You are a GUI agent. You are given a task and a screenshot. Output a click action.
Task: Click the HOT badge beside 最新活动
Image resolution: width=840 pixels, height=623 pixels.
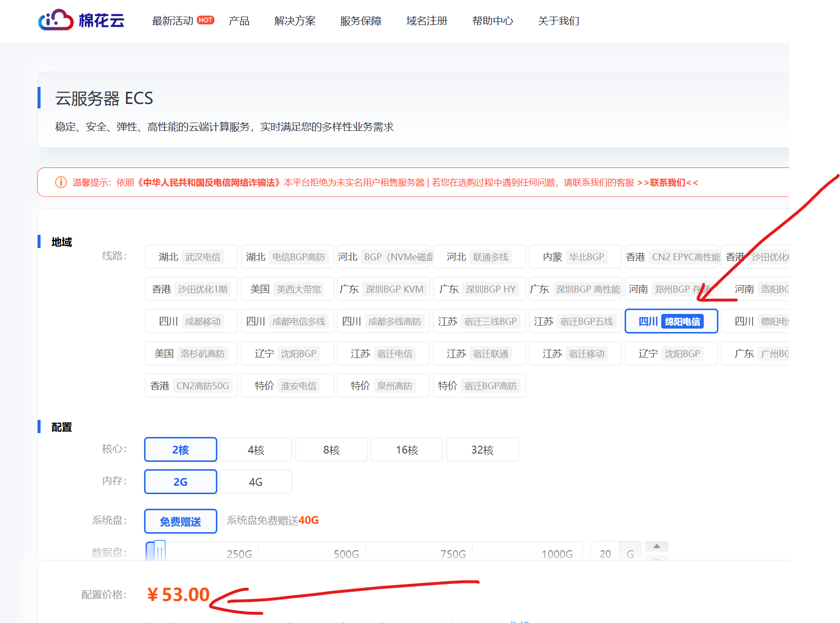click(x=206, y=20)
